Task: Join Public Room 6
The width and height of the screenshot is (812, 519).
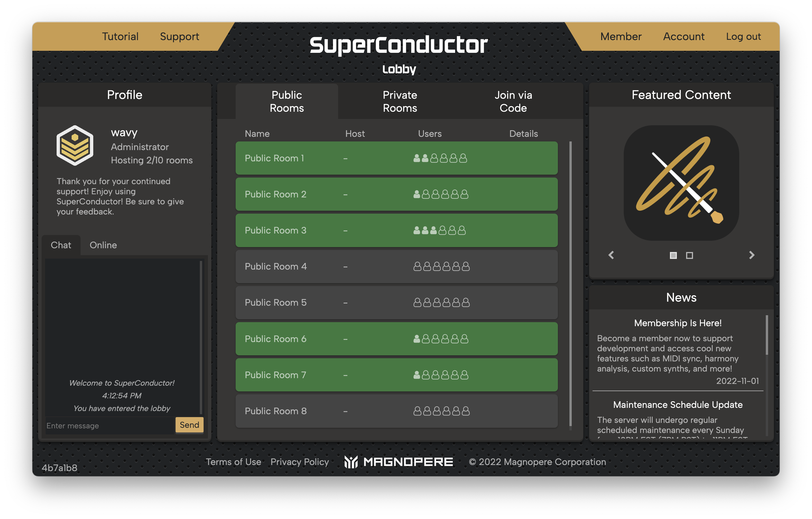Action: point(396,339)
